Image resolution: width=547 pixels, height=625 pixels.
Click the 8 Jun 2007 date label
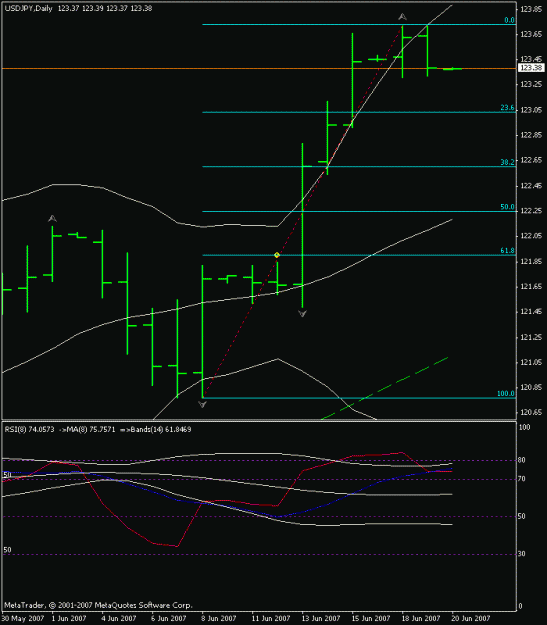pos(218,618)
